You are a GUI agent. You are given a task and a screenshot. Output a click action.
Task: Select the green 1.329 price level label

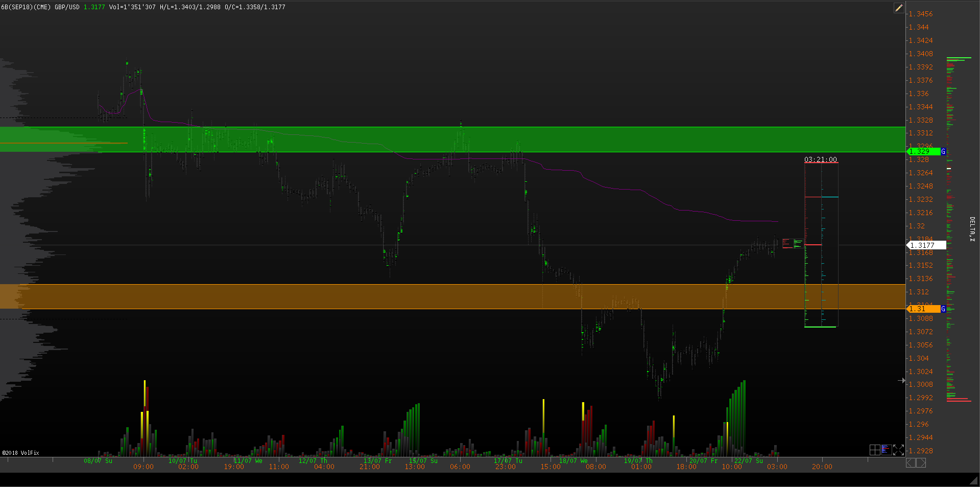click(x=923, y=152)
